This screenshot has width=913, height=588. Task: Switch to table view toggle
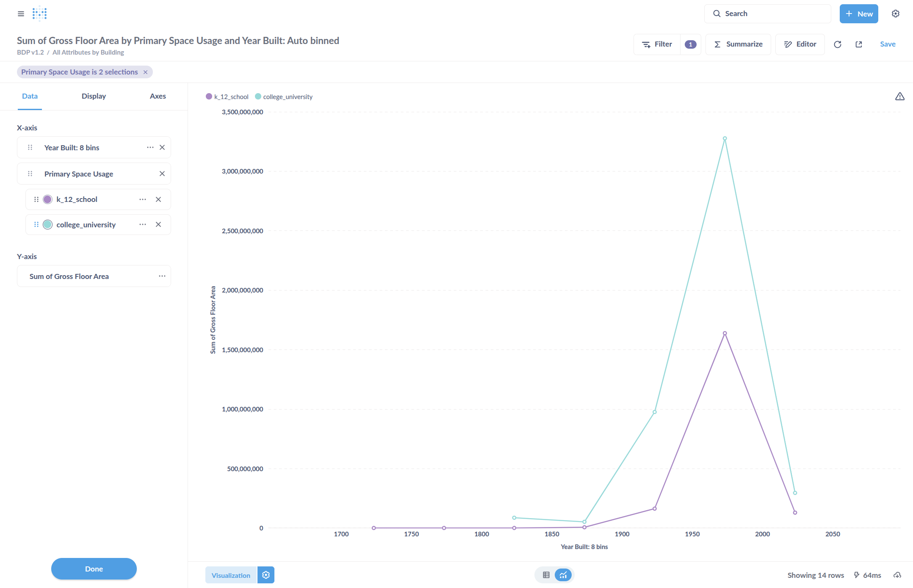click(546, 575)
